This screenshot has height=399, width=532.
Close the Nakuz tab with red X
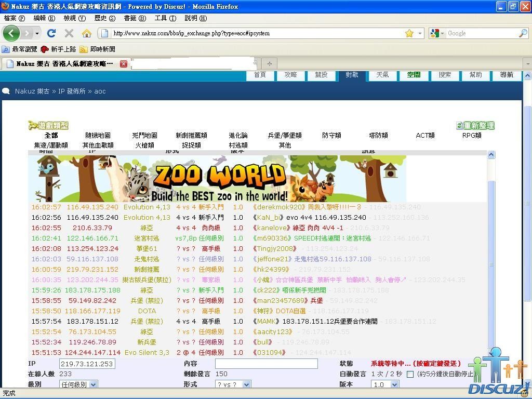124,64
